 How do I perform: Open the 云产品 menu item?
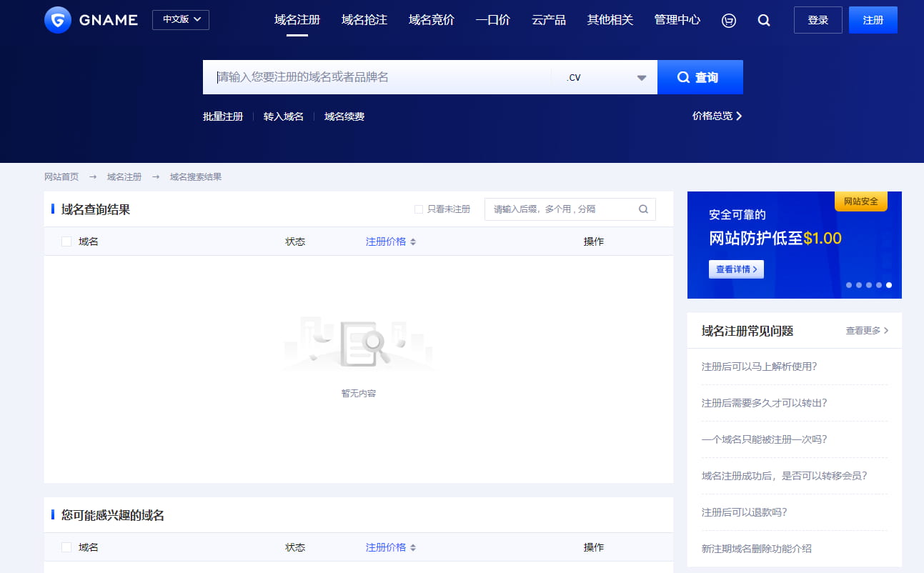[x=549, y=20]
